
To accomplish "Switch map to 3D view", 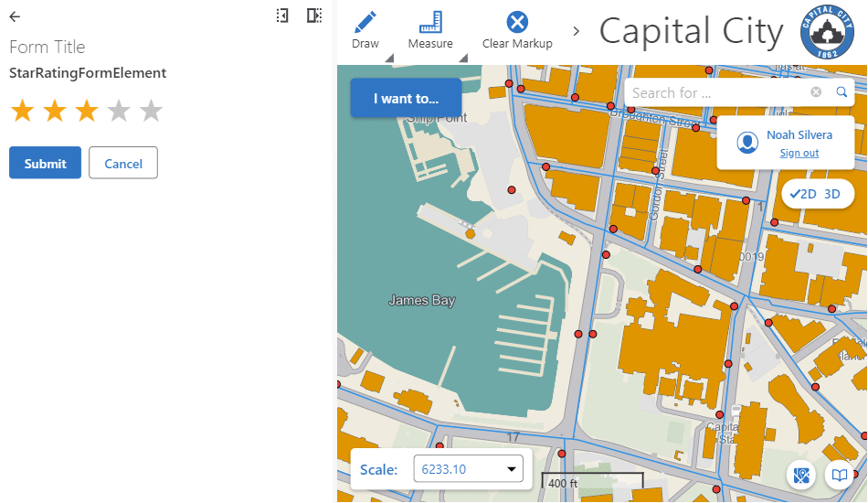I will tap(832, 194).
